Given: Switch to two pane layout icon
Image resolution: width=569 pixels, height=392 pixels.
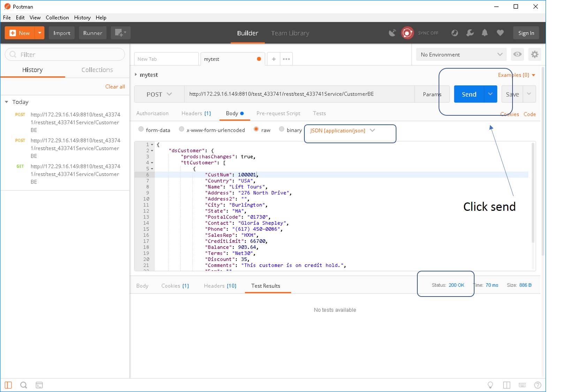Looking at the screenshot, I should pos(507,385).
